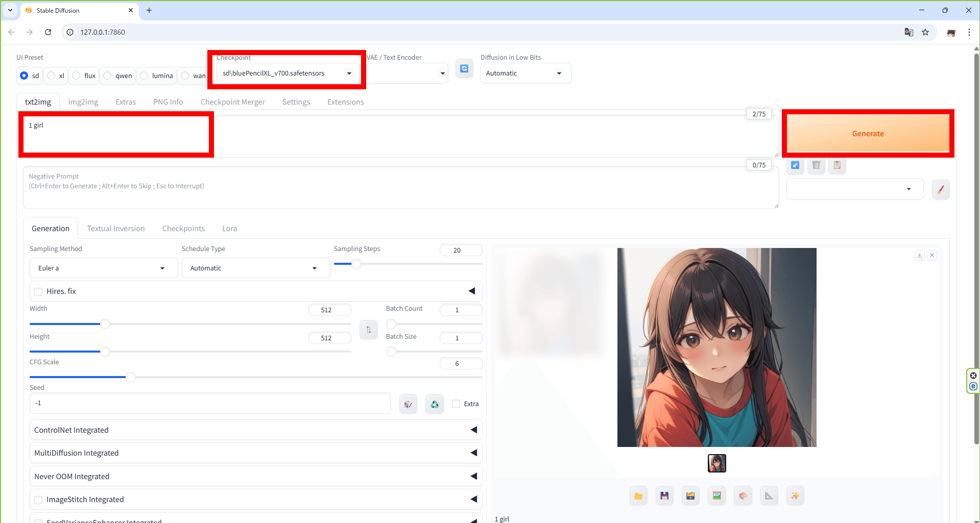Click the paint palette inpaint icon

point(743,495)
